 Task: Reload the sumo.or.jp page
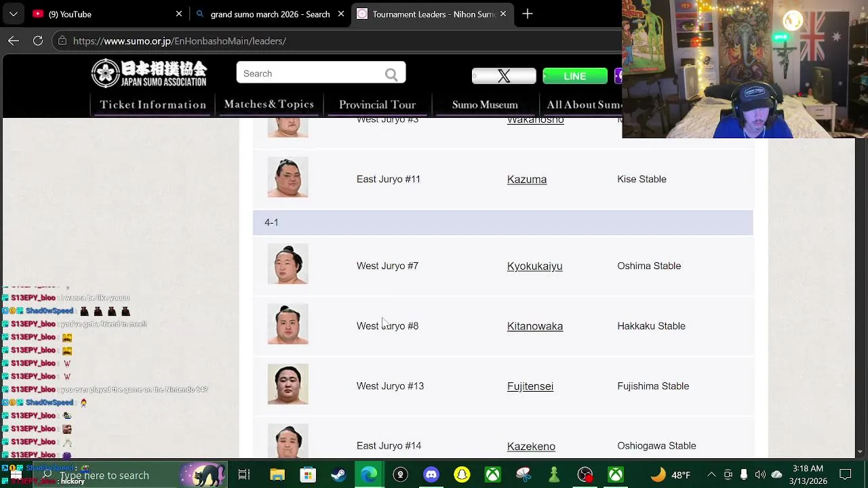click(38, 41)
